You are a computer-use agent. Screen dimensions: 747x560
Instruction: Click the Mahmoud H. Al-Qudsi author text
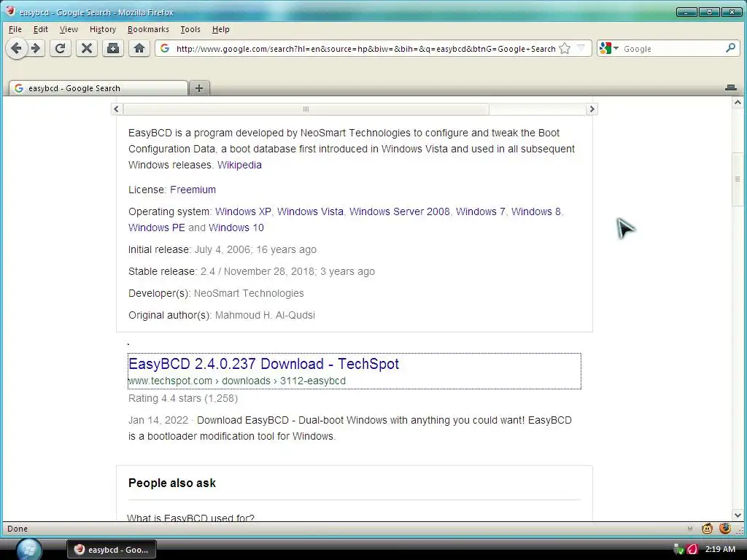coord(265,315)
